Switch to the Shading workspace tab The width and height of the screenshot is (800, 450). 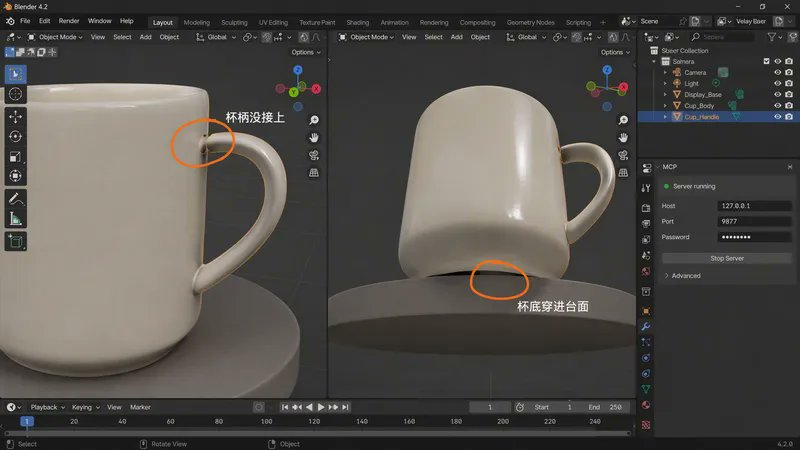click(x=358, y=22)
